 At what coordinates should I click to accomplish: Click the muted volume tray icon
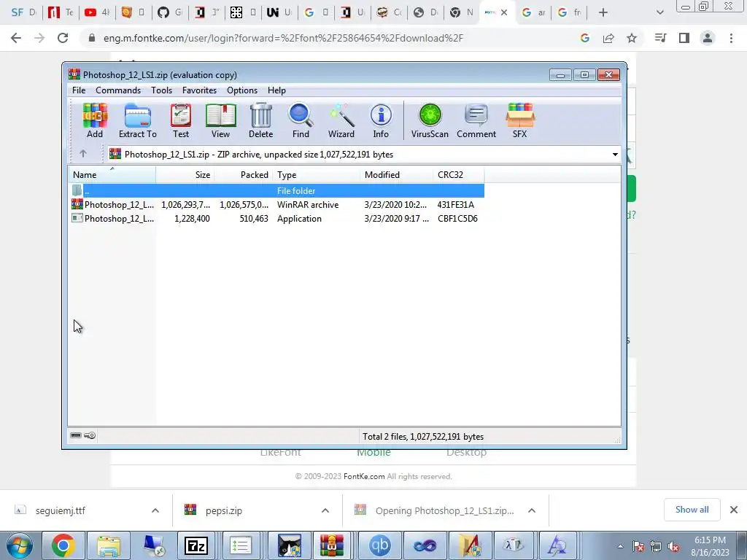tap(673, 547)
